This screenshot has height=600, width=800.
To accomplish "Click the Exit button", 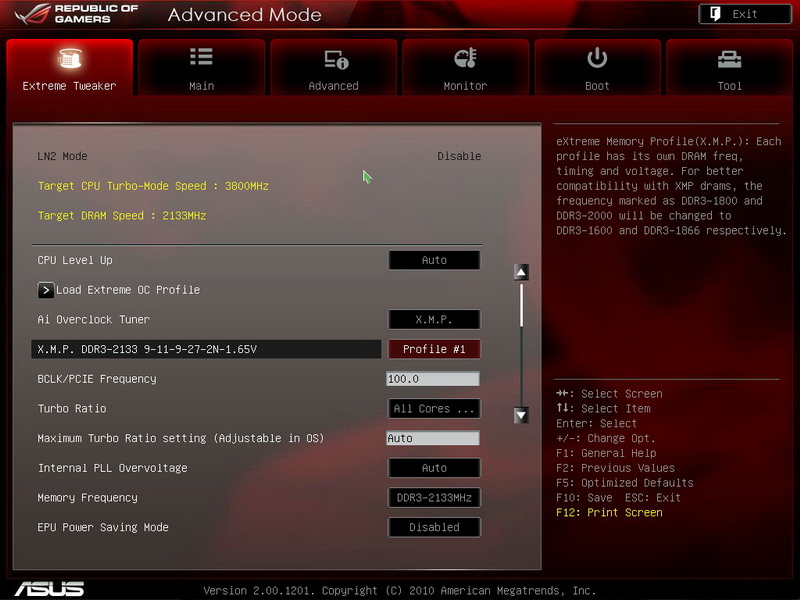I will click(x=745, y=14).
